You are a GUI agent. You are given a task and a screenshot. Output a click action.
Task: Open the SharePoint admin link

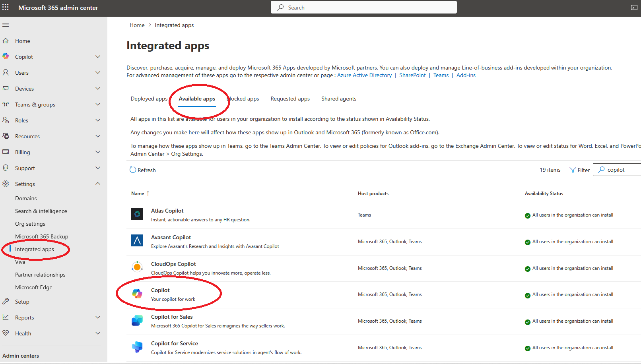[x=412, y=75]
